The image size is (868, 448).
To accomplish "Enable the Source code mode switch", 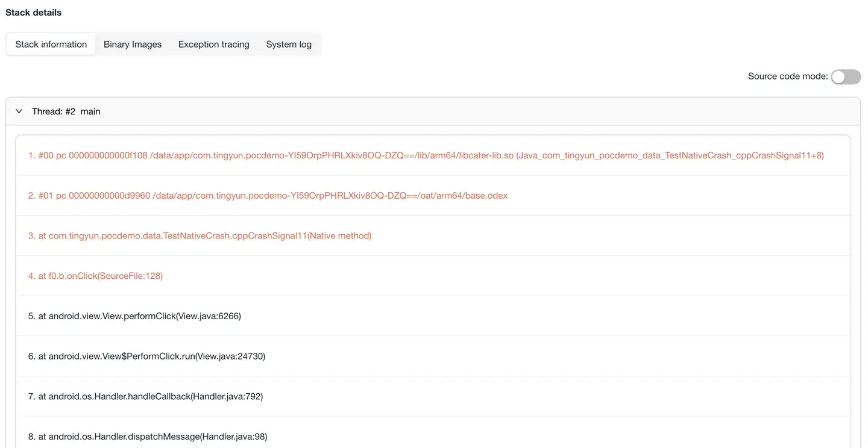I will (x=845, y=76).
